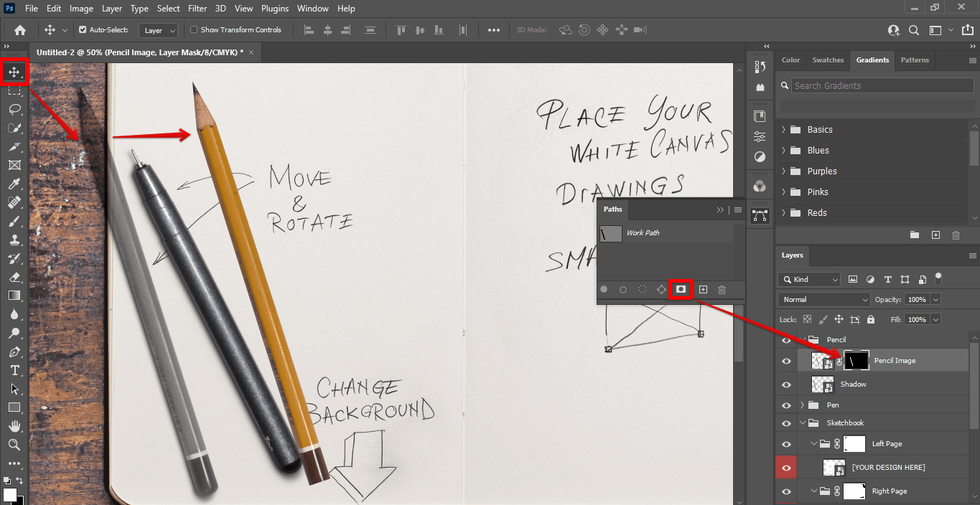Select the Brush tool

[14, 221]
